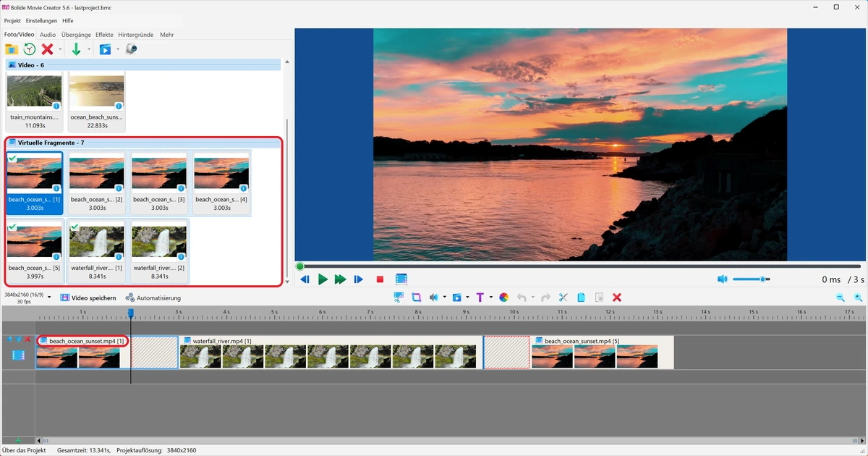The height and width of the screenshot is (456, 868).
Task: Click the paste fragment icon
Action: (599, 297)
